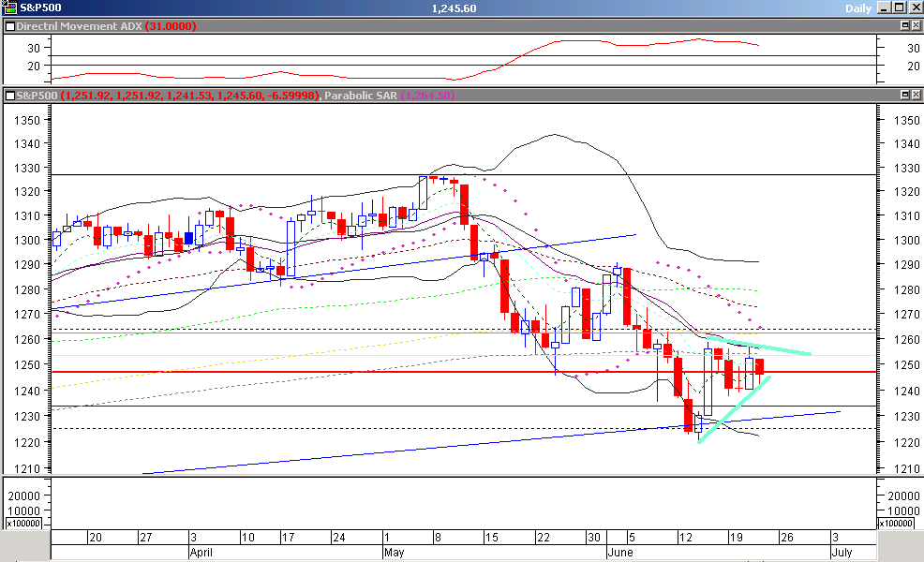
Task: Click the volume pane maximize icon
Action: [x=905, y=480]
